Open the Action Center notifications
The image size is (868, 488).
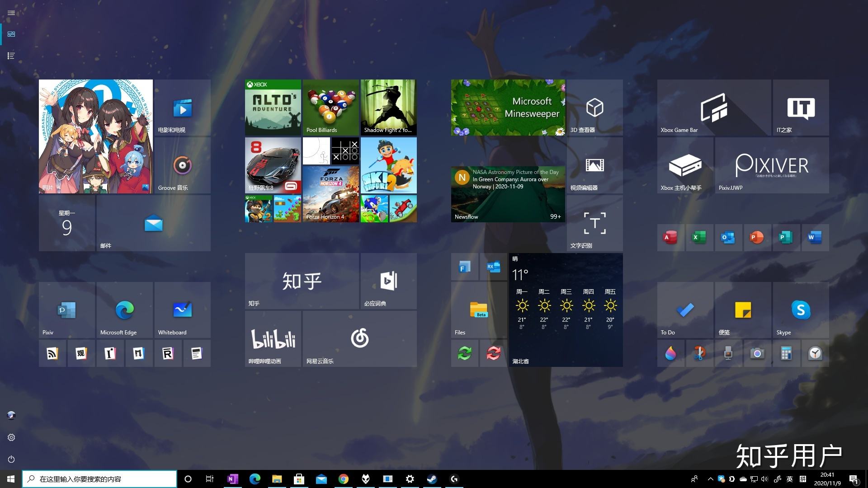coord(854,479)
